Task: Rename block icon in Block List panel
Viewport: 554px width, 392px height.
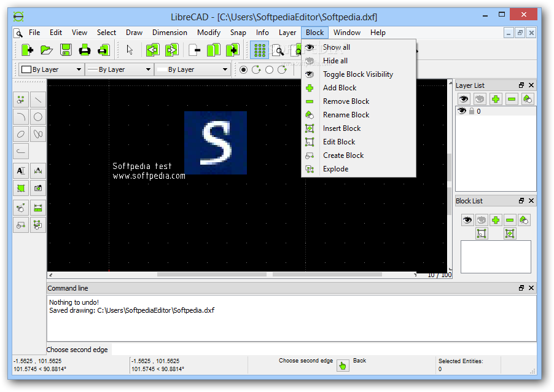Action: point(524,220)
